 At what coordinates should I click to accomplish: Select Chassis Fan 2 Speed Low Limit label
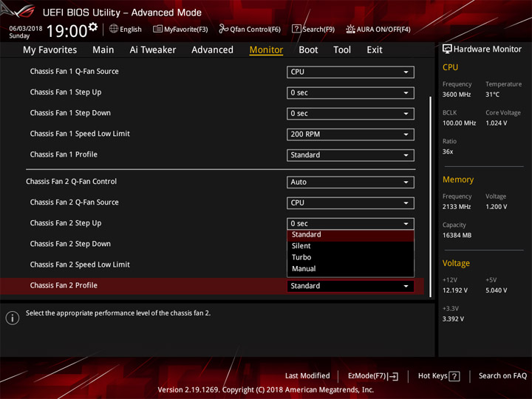tap(80, 265)
